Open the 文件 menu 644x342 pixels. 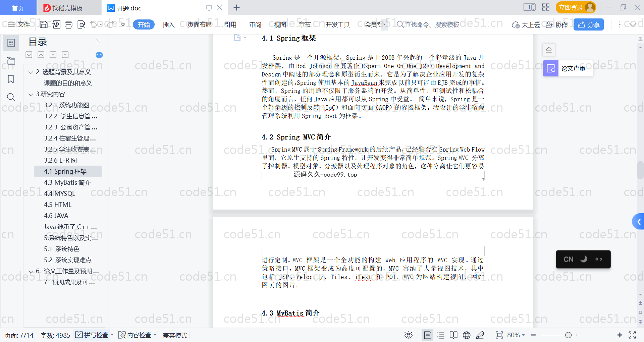point(19,24)
